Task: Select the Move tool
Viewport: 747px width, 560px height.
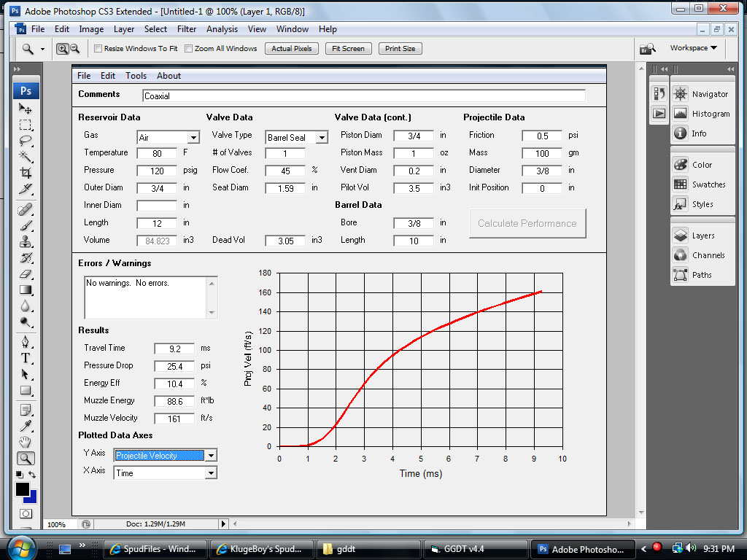Action: (x=26, y=109)
